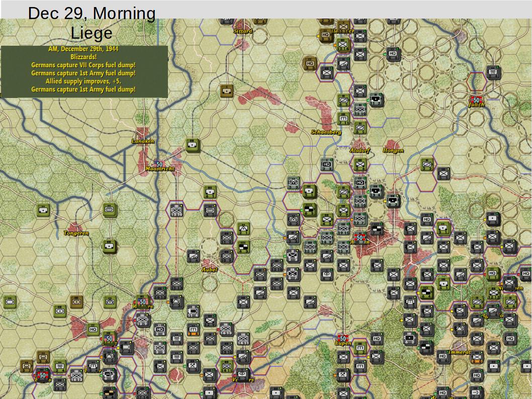
Task: Select dark infantry counter beside Hongen's green 2 2
Action: click(444, 174)
